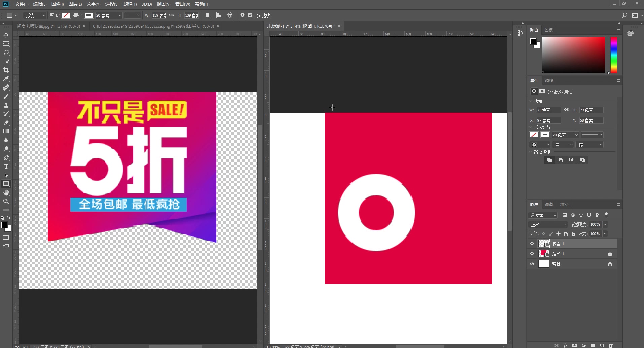Switch to the 色板 tab

coord(548,30)
